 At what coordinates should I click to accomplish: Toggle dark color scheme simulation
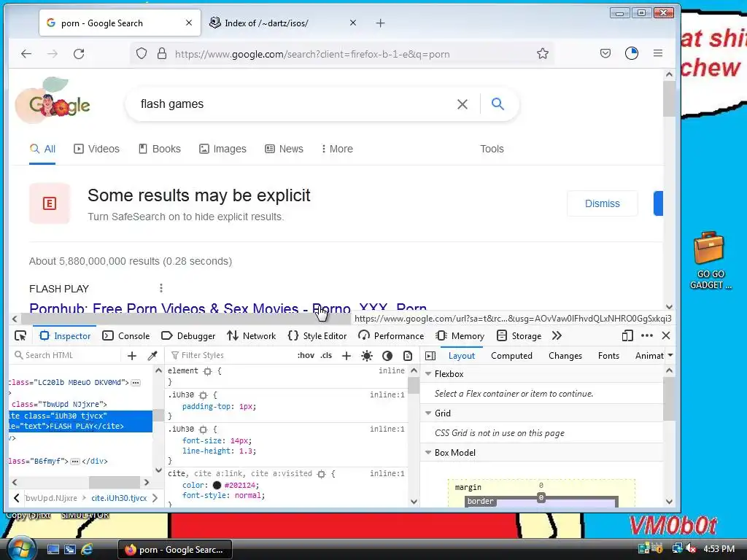point(387,355)
